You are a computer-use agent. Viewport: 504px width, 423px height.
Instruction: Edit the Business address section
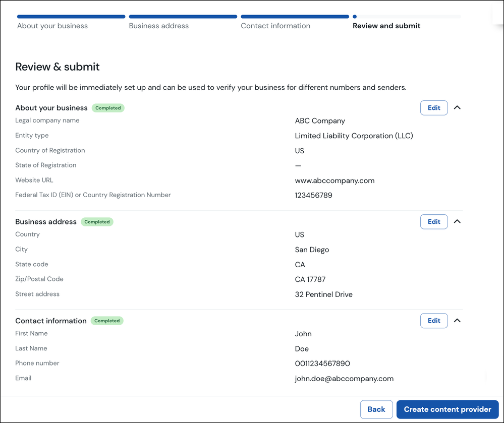pos(434,222)
